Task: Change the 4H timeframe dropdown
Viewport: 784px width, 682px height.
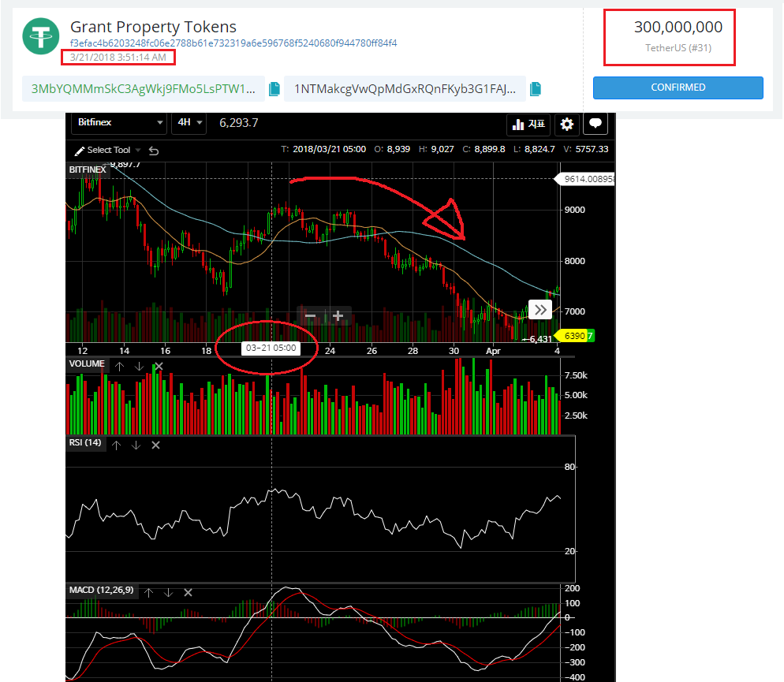Action: pyautogui.click(x=189, y=122)
